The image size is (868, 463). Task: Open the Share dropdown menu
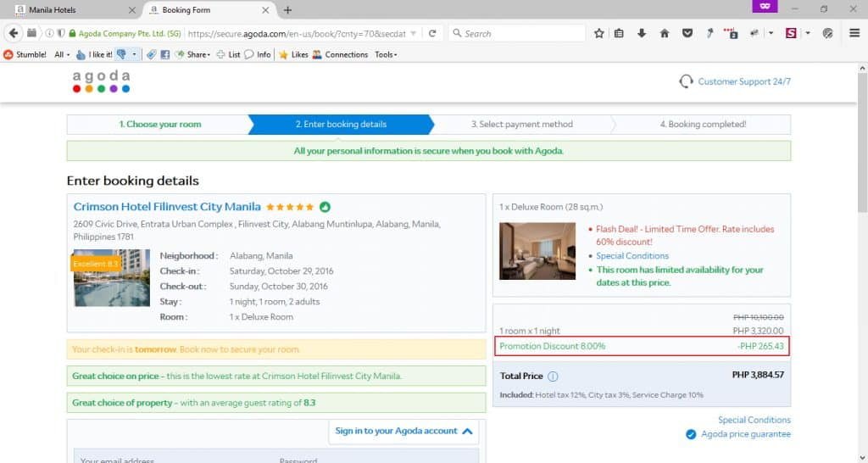tap(193, 54)
